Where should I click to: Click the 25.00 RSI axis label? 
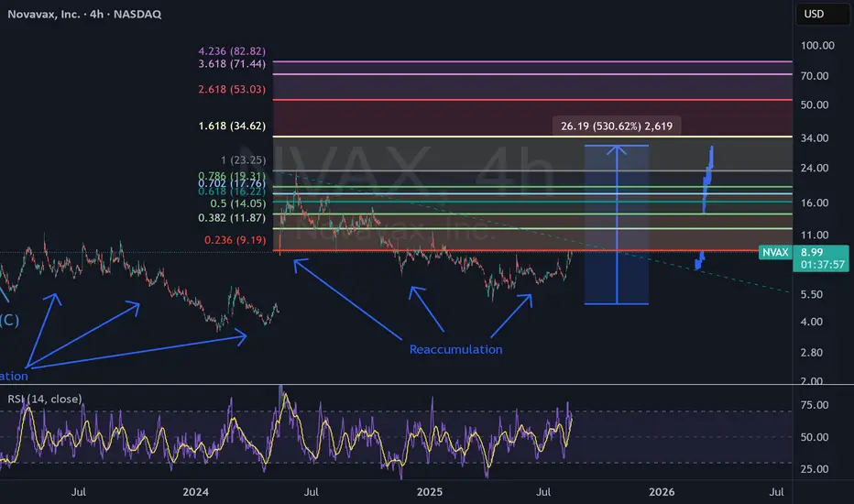tap(815, 469)
